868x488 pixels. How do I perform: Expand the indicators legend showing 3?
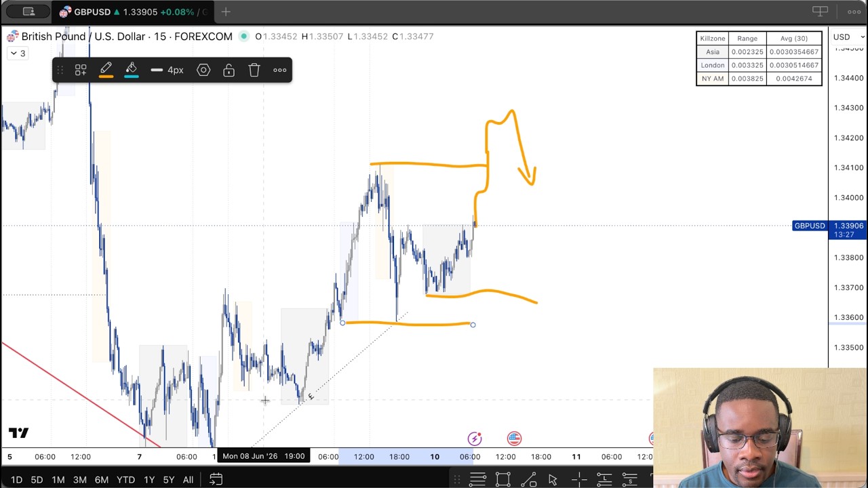click(x=18, y=54)
